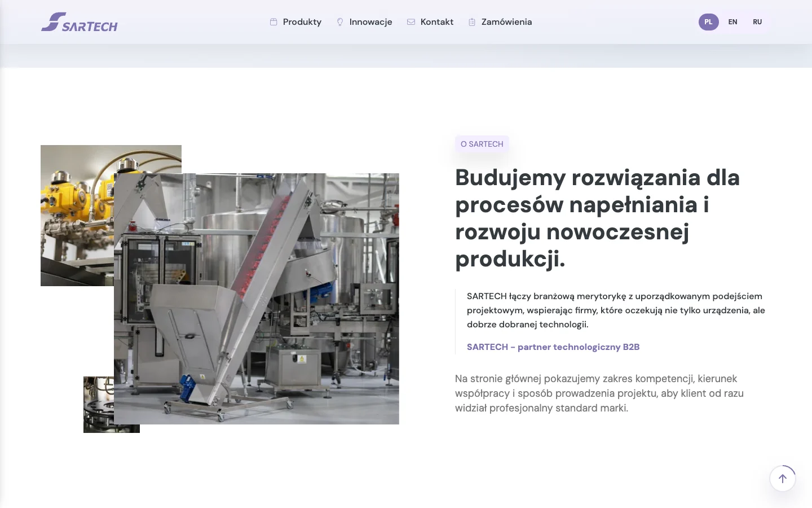Switch the site language to EN
The width and height of the screenshot is (812, 508).
pyautogui.click(x=733, y=22)
